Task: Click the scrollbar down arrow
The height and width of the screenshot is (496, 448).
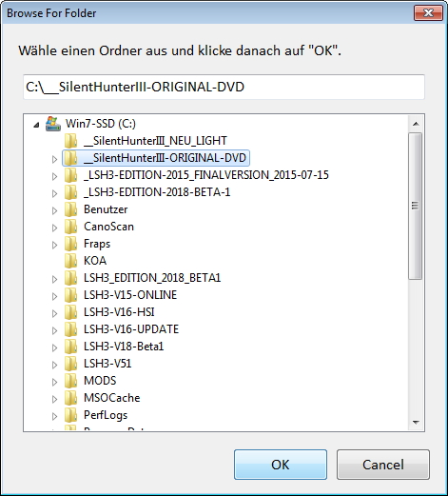Action: coord(416,423)
